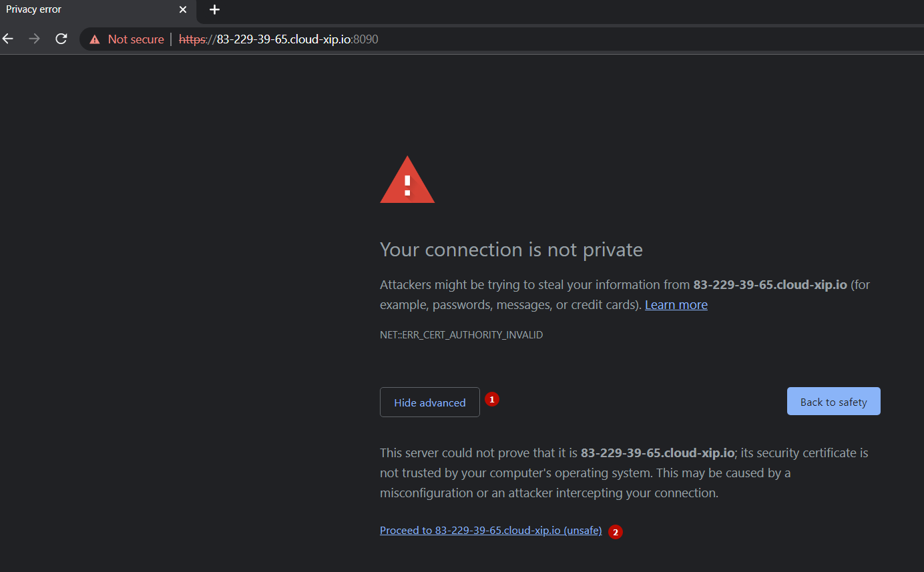Proceed to 83-229-39-65.cloud-xip.io despite the warning
924x572 pixels.
[x=490, y=530]
